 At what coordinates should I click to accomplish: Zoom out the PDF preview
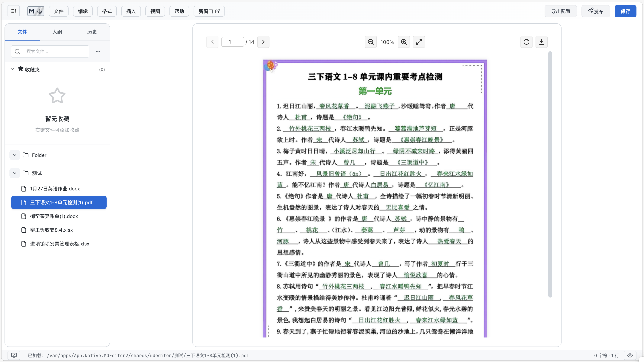pos(371,42)
